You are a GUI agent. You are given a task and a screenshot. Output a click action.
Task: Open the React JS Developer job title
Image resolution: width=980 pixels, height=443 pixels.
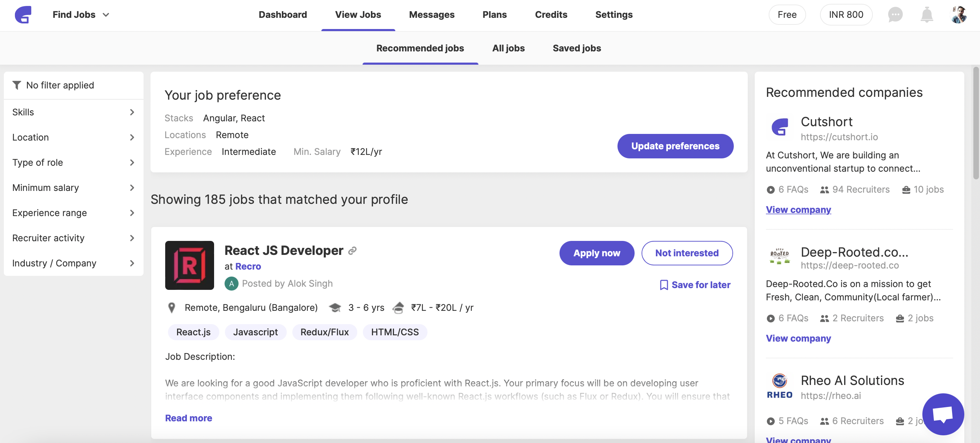click(x=284, y=250)
